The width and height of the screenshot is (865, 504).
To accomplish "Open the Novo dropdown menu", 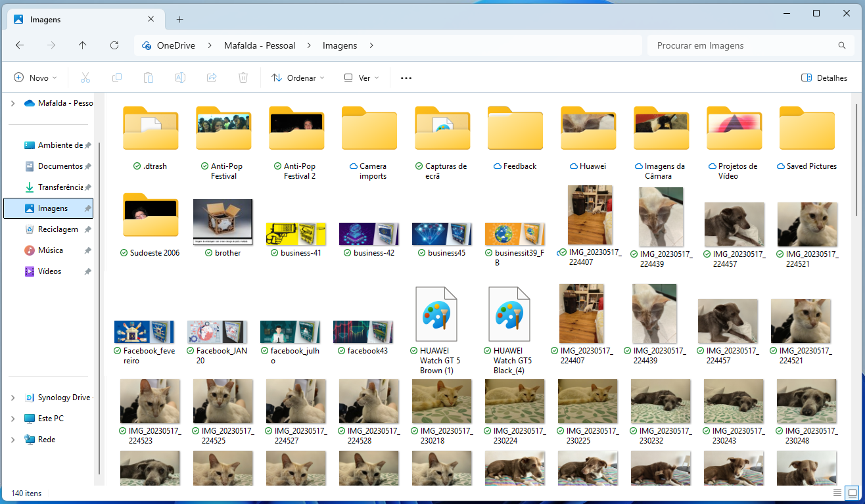I will point(35,78).
